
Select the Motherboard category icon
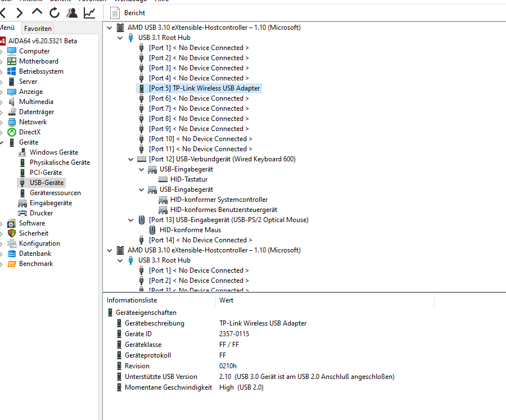click(x=12, y=61)
